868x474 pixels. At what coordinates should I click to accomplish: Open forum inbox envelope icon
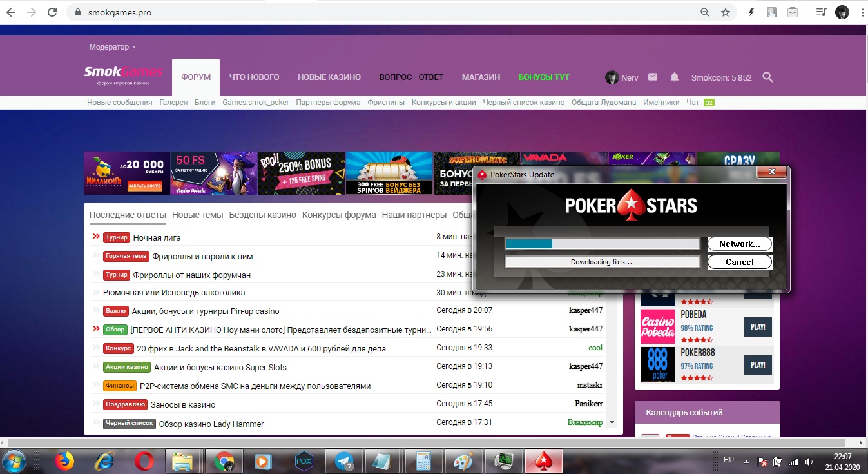coord(653,77)
